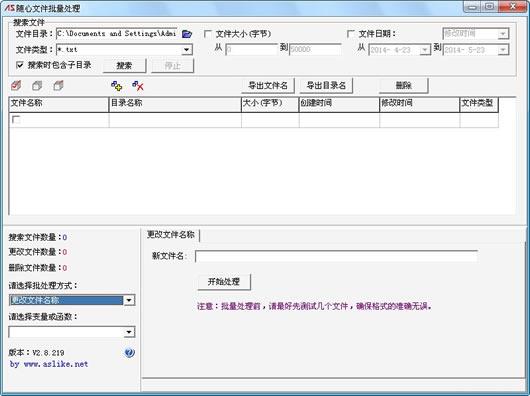Screen dimensions: 530x396
Task: Click the add files icon with yellow plus
Action: [x=117, y=86]
